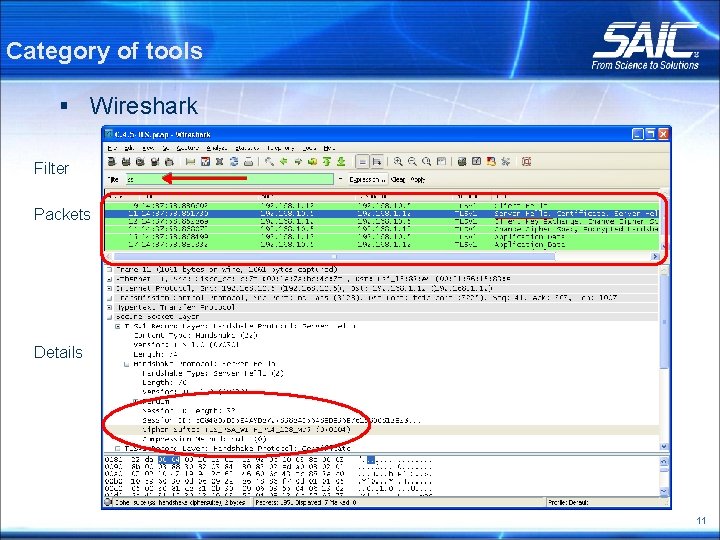Stop the running capture toolbar icon
The height and width of the screenshot is (540, 720).
click(x=155, y=162)
